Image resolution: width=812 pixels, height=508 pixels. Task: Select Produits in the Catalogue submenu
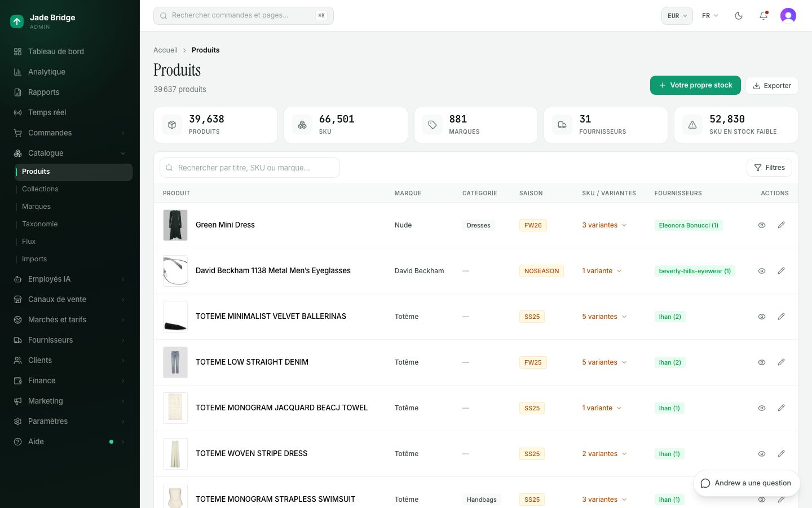[73, 172]
